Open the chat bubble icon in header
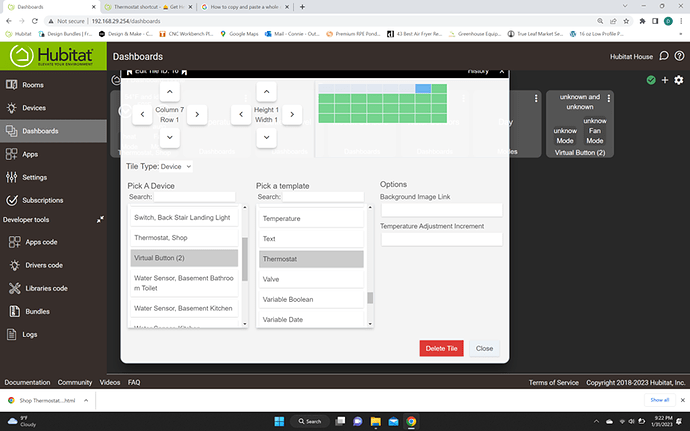The image size is (690, 431). [664, 56]
